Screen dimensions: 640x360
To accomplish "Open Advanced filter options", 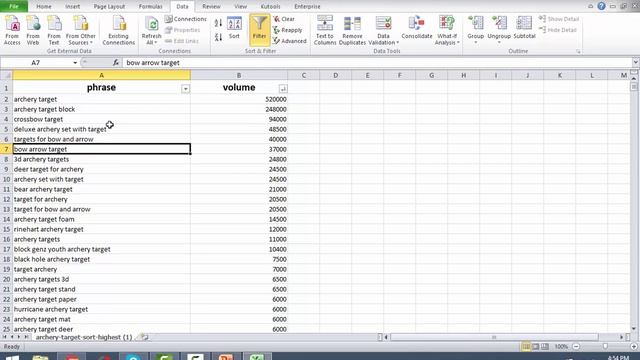I will (x=290, y=41).
